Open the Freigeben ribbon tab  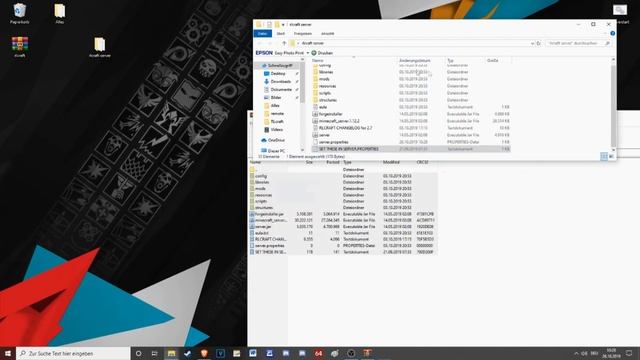pos(303,33)
